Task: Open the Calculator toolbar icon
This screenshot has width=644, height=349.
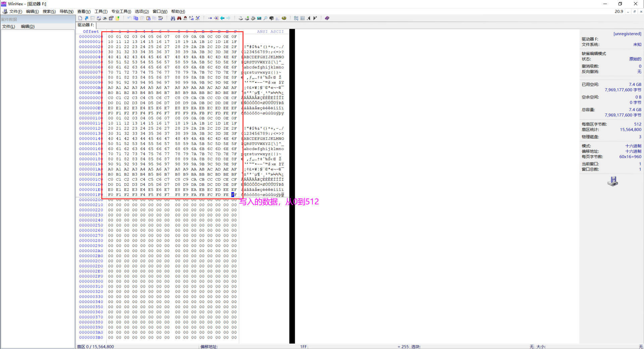Action: pyautogui.click(x=259, y=18)
